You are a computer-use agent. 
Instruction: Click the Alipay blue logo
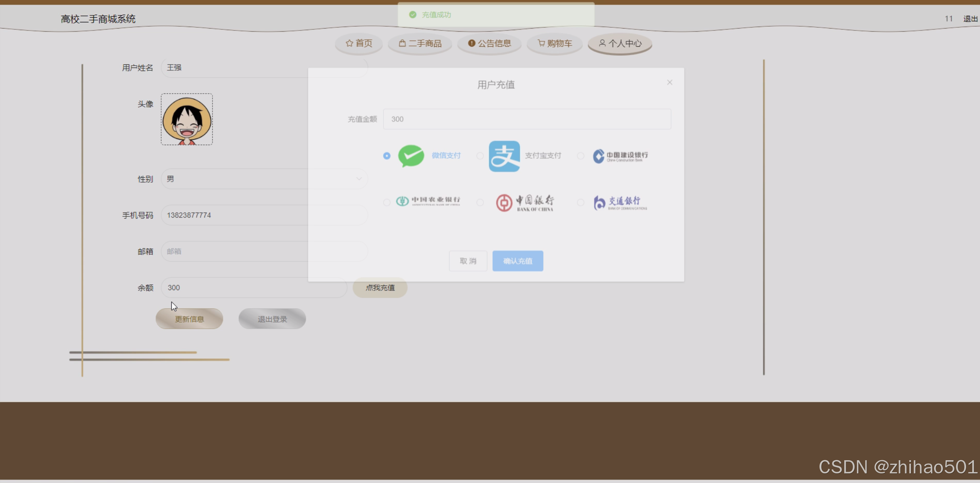(x=504, y=156)
